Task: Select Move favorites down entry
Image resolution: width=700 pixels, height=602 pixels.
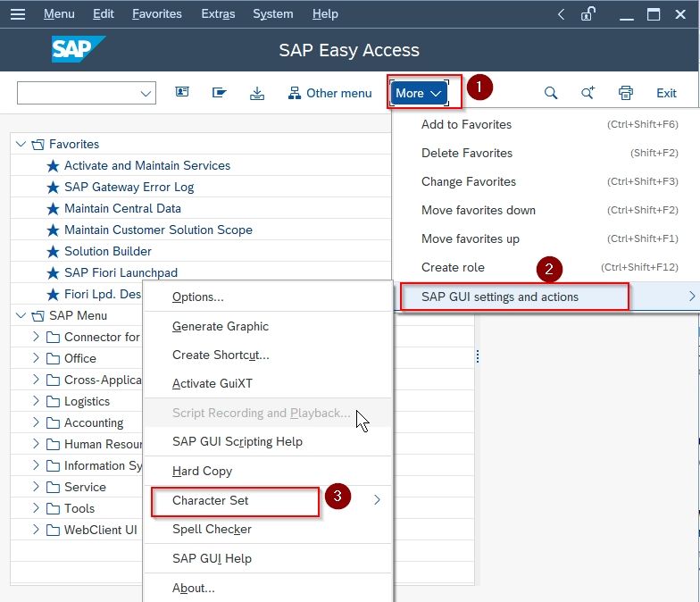Action: click(546, 210)
